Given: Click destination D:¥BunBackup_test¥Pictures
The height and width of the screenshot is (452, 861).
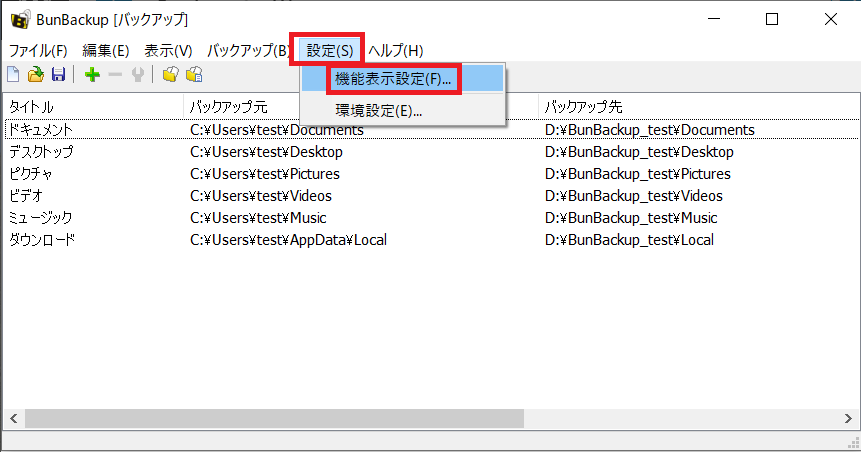Looking at the screenshot, I should 638,174.
